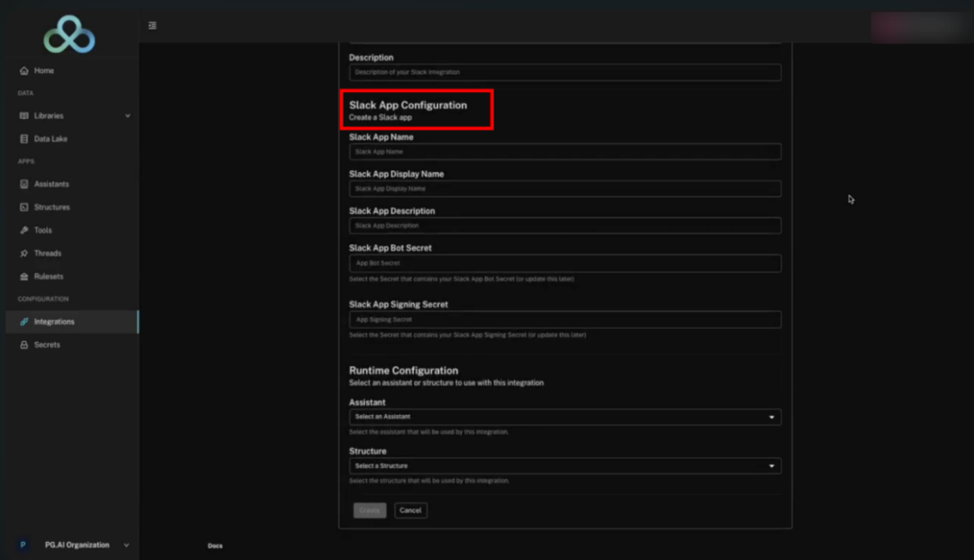
Task: Click the PG.AI Organization name
Action: [77, 545]
